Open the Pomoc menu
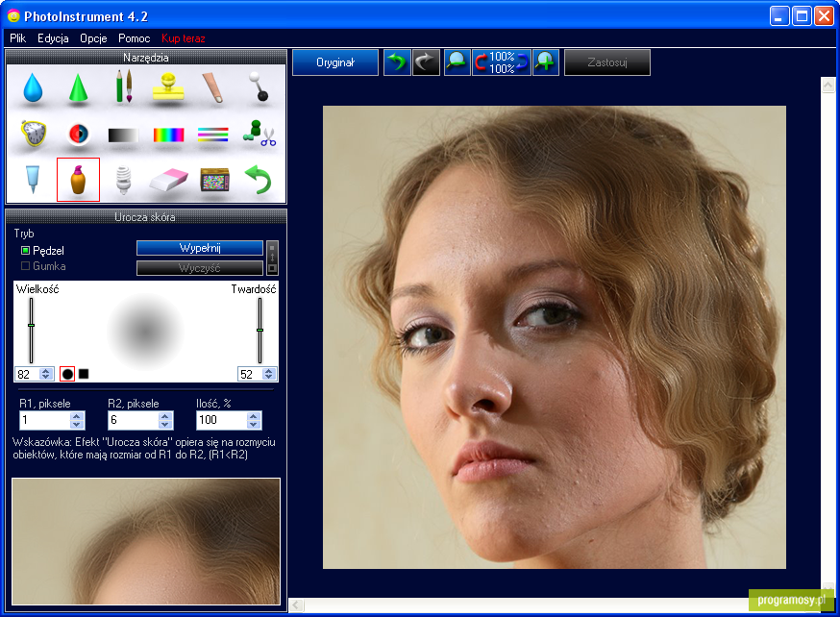 [134, 38]
